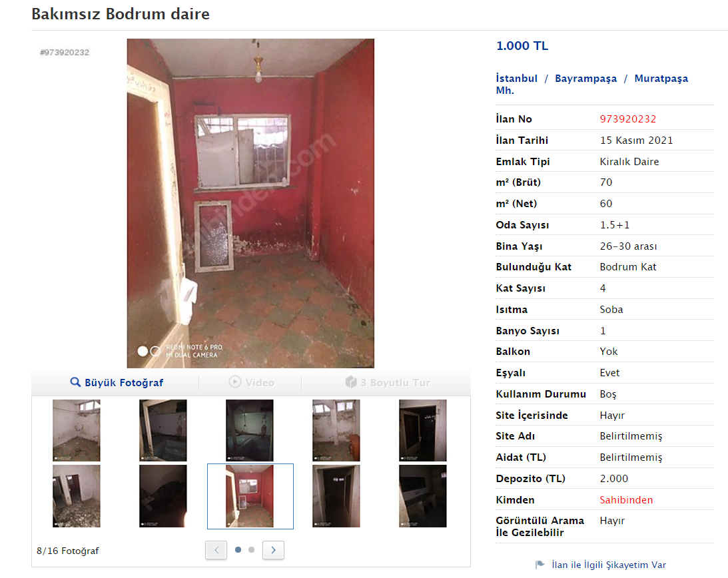Click the complaint flag icon
Viewport: 728px width, 578px height.
(540, 565)
